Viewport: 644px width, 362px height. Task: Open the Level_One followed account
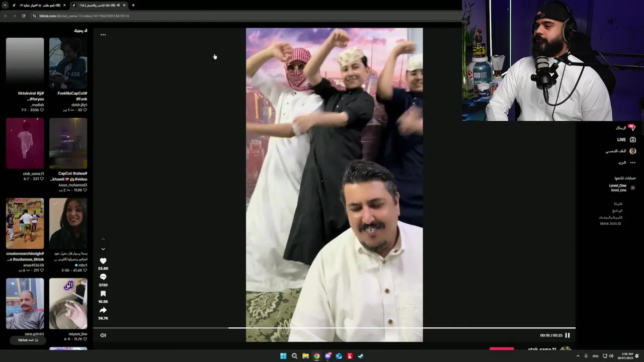(x=622, y=188)
